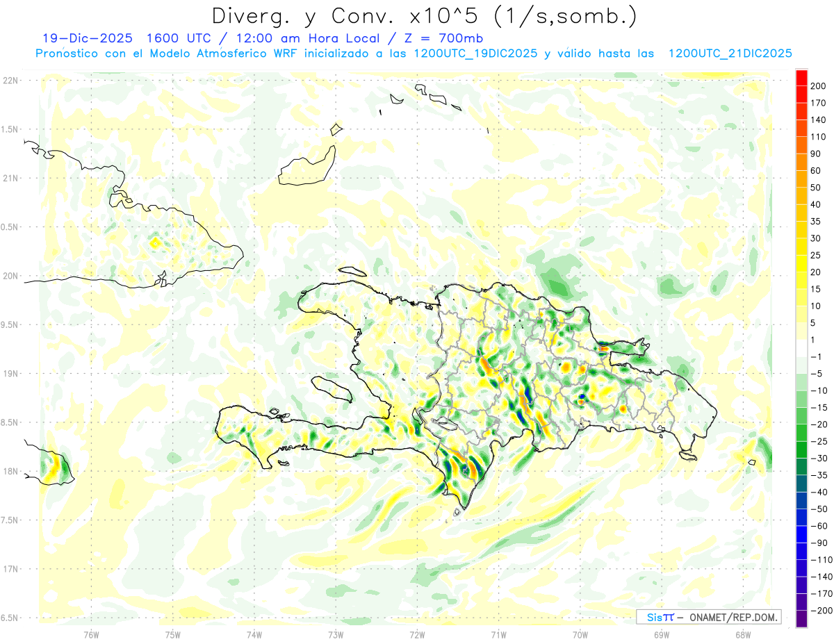Click the positive '35' colorbar value
The width and height of the screenshot is (834, 644).
click(816, 222)
